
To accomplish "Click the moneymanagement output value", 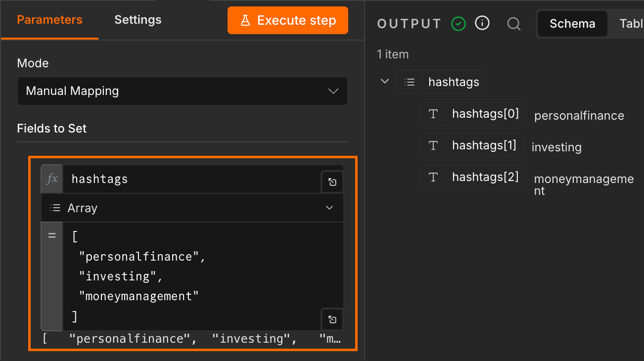I will tap(584, 184).
